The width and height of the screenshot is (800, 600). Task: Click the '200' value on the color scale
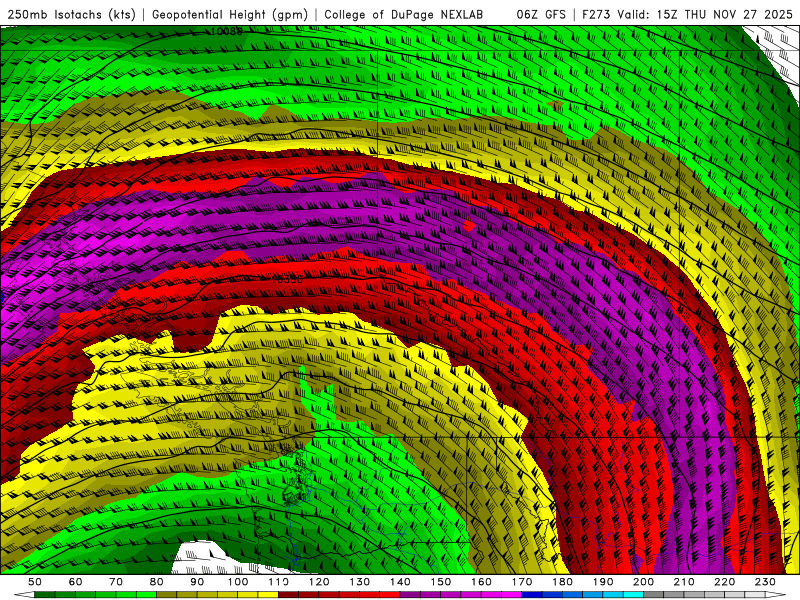[x=644, y=582]
